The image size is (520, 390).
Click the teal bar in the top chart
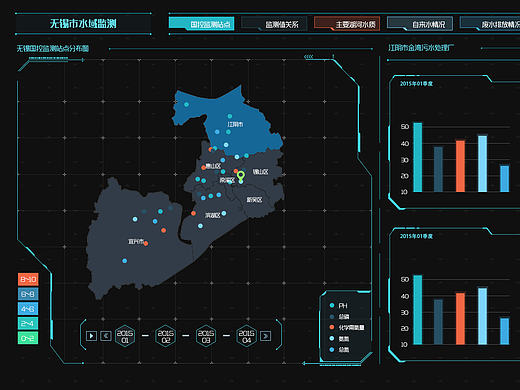click(x=418, y=157)
